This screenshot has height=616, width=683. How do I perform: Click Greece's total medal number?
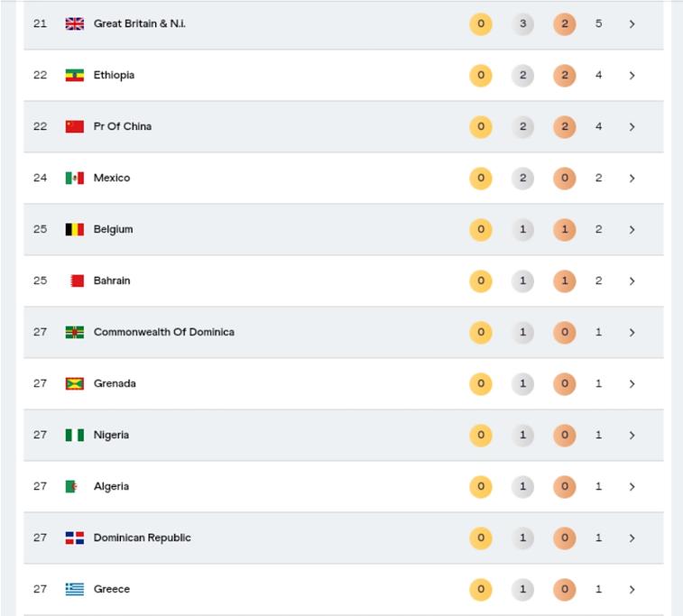click(598, 589)
